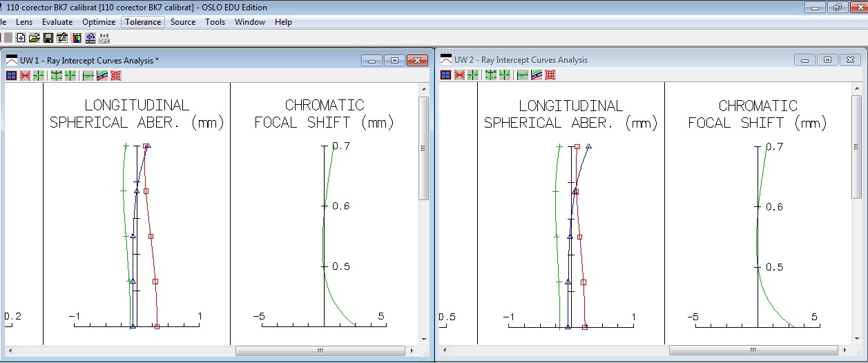Image resolution: width=868 pixels, height=363 pixels.
Task: Click UW 2 field curve icon after second separator
Action: [523, 75]
